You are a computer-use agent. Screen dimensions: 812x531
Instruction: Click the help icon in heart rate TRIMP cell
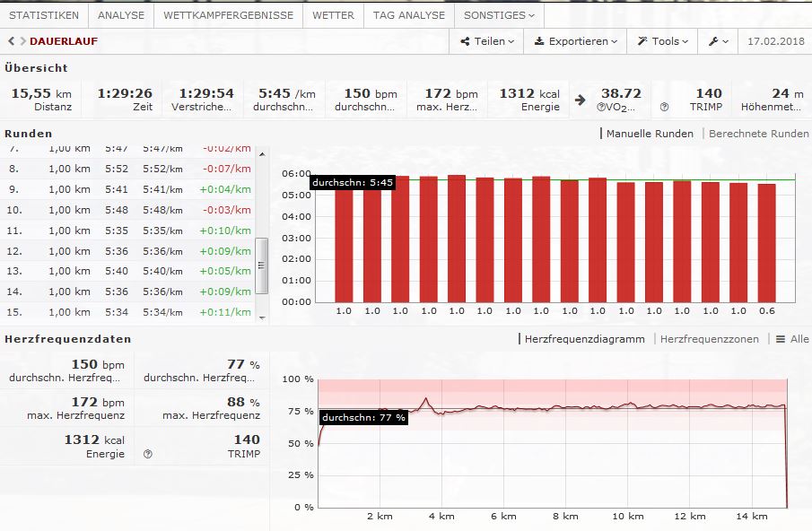[148, 454]
